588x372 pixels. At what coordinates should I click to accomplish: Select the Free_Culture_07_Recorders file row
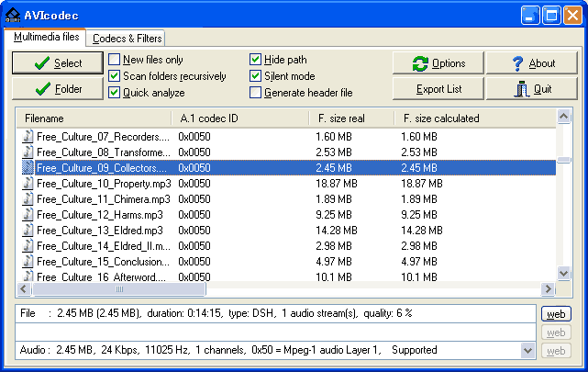point(288,137)
